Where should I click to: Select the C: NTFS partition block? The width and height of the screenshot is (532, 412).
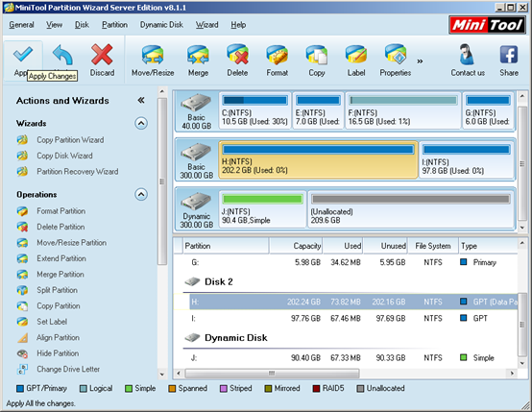tap(254, 110)
